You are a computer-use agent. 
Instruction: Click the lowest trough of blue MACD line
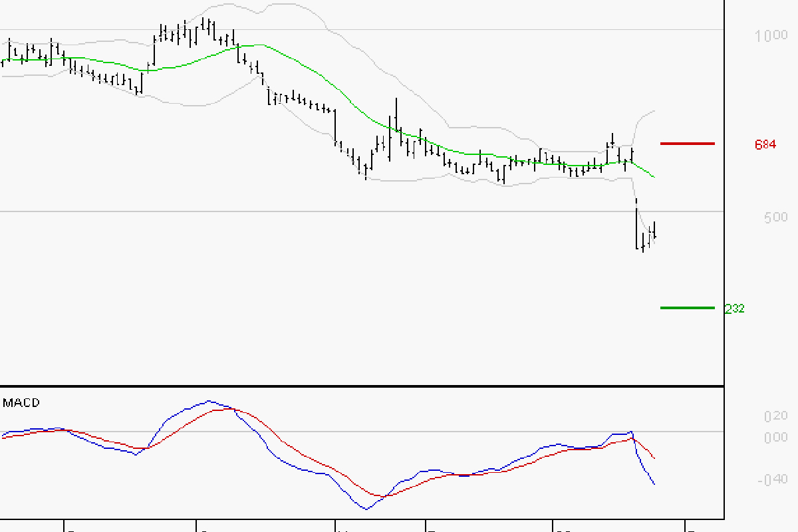click(x=366, y=509)
